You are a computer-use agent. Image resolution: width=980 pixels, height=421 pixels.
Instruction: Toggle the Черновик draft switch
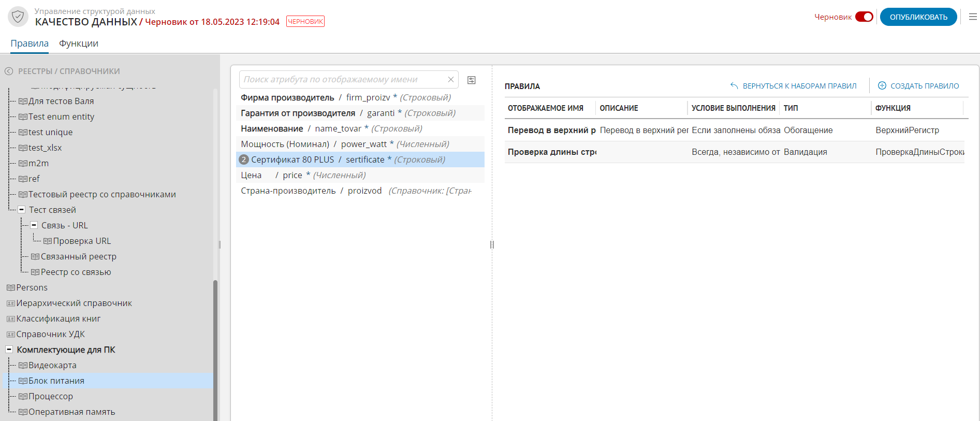(x=864, y=17)
